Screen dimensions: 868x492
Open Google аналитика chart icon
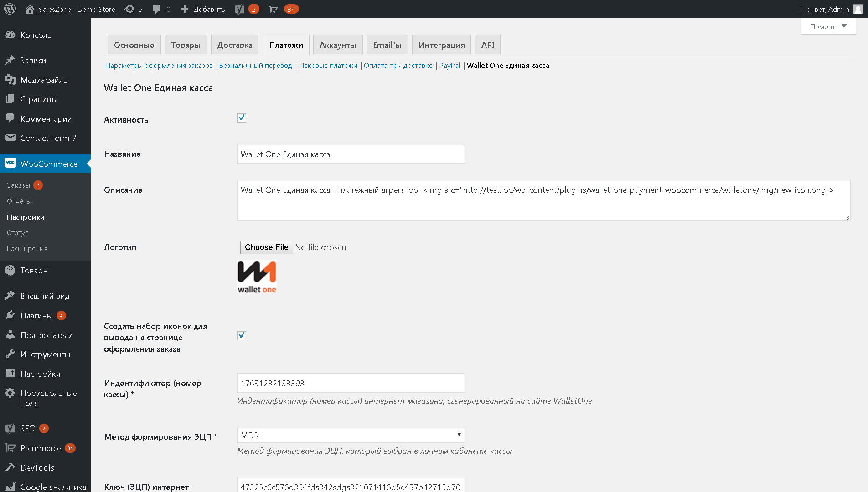pyautogui.click(x=10, y=487)
